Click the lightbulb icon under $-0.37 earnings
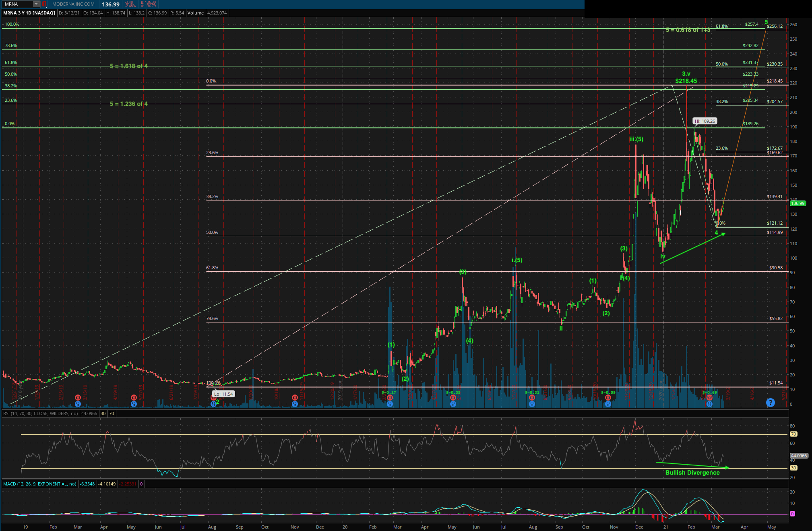812x531 pixels. (x=390, y=403)
